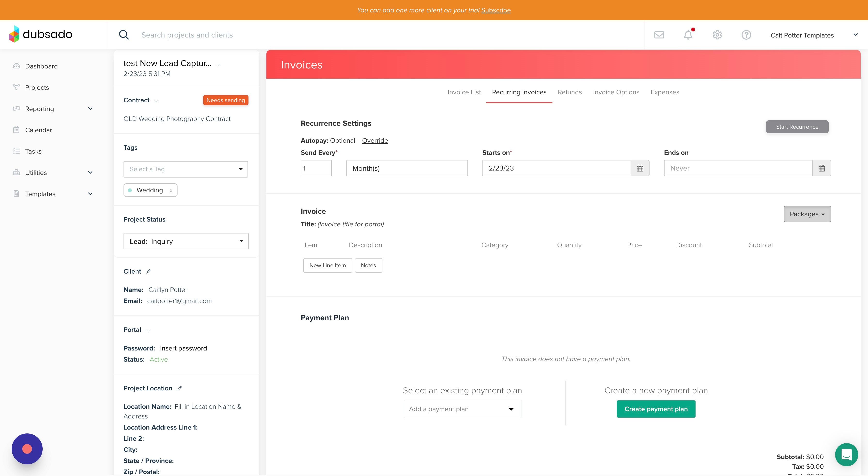The height and width of the screenshot is (476, 868).
Task: Edit Project Location pencil icon
Action: [180, 388]
